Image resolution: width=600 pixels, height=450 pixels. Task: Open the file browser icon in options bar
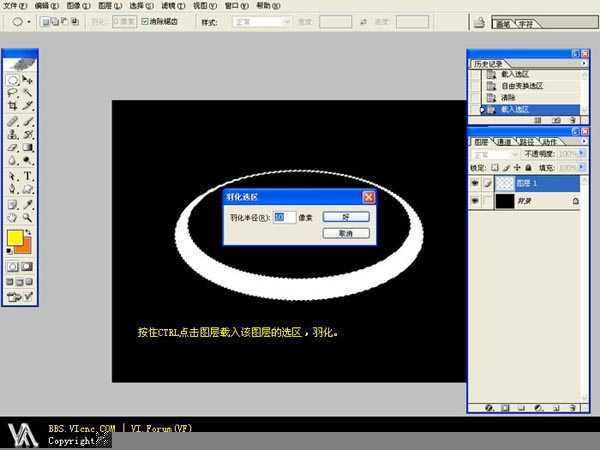tap(479, 22)
